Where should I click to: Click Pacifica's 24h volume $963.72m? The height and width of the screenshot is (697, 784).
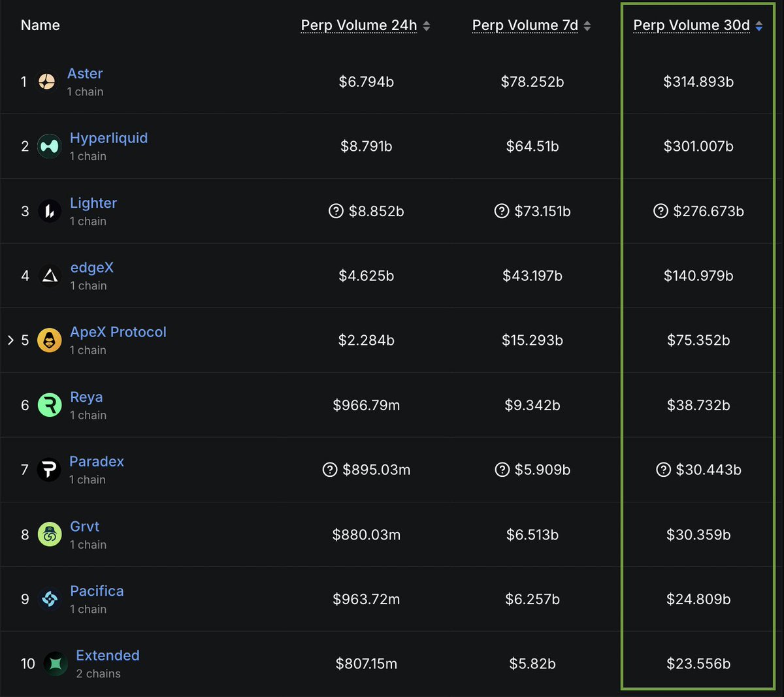click(x=367, y=599)
